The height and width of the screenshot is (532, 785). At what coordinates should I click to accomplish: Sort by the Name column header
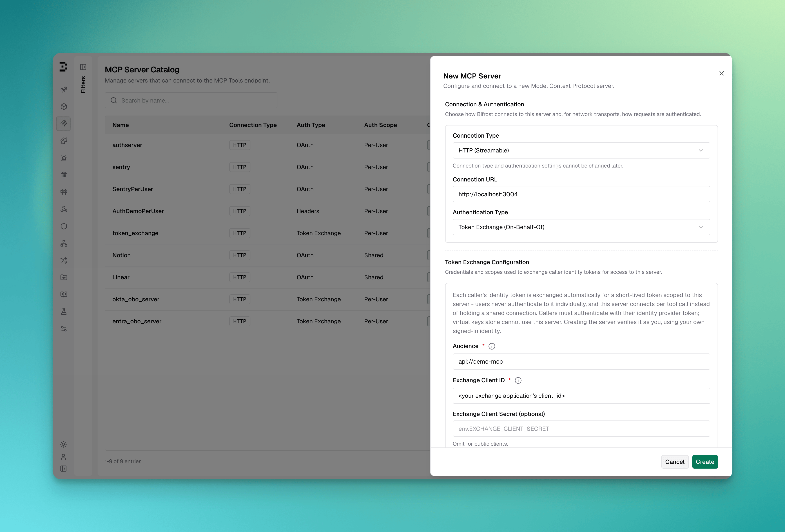[x=120, y=125]
